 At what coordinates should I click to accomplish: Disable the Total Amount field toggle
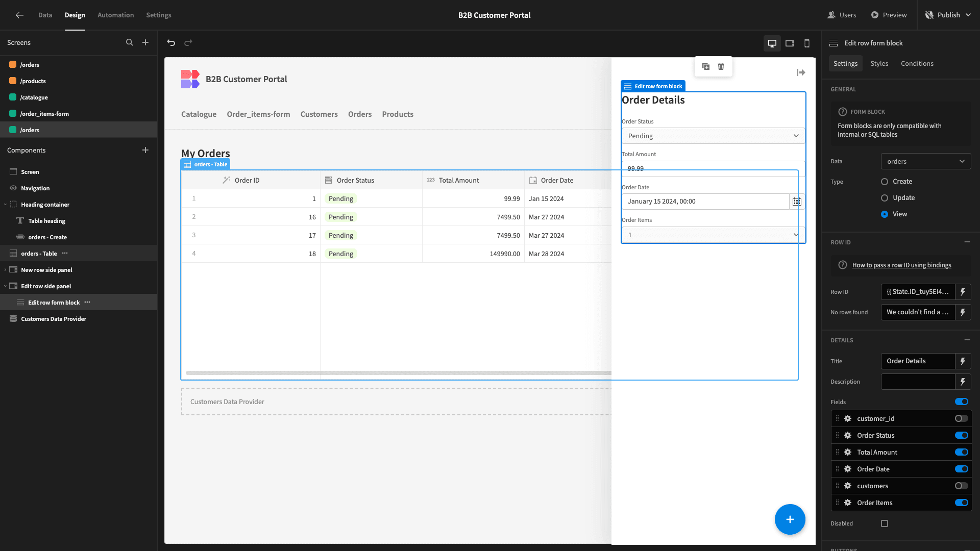click(962, 452)
